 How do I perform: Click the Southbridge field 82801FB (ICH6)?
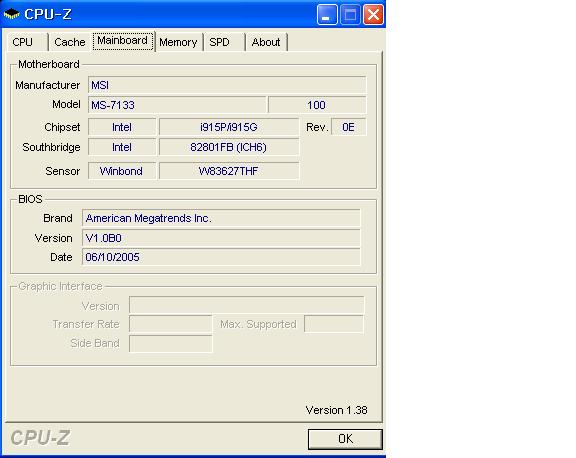tap(229, 147)
